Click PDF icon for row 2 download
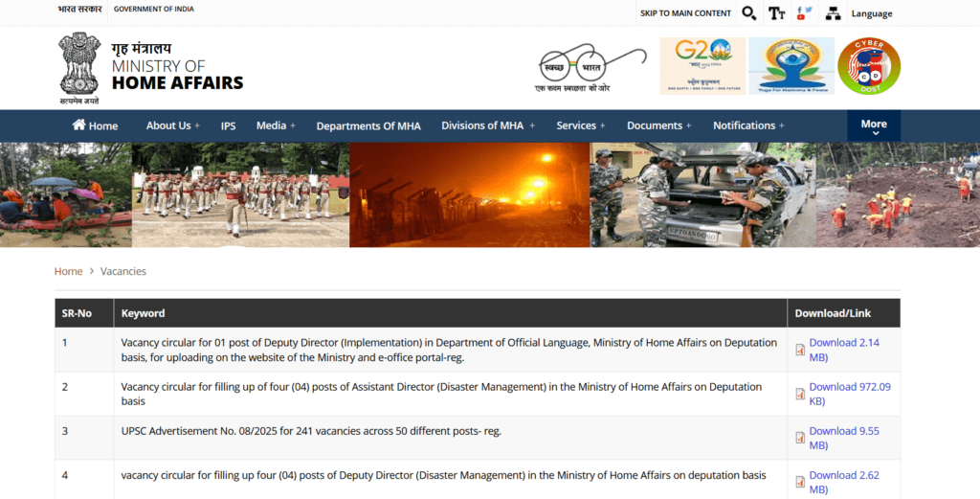Screen dimensions: 980x499 tap(800, 394)
